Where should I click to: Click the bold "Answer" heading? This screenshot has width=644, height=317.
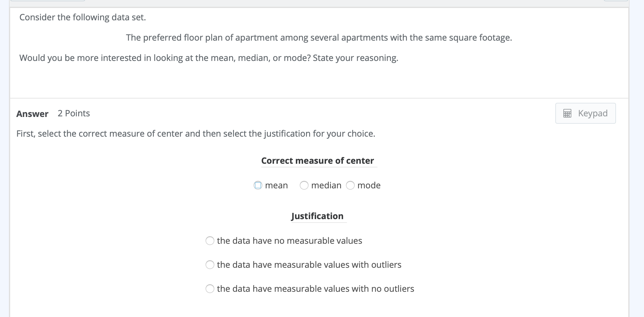coord(32,114)
